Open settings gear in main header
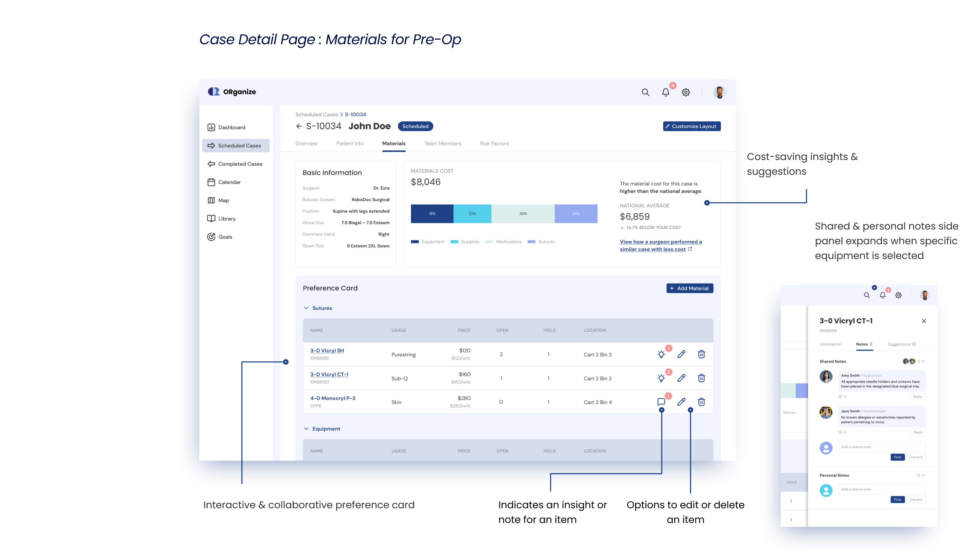 pos(686,92)
